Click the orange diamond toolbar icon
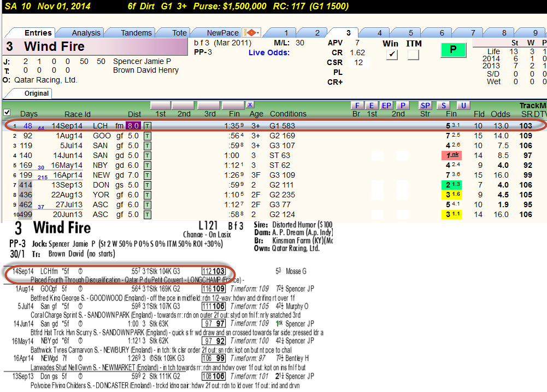The height and width of the screenshot is (392, 547). 250,33
